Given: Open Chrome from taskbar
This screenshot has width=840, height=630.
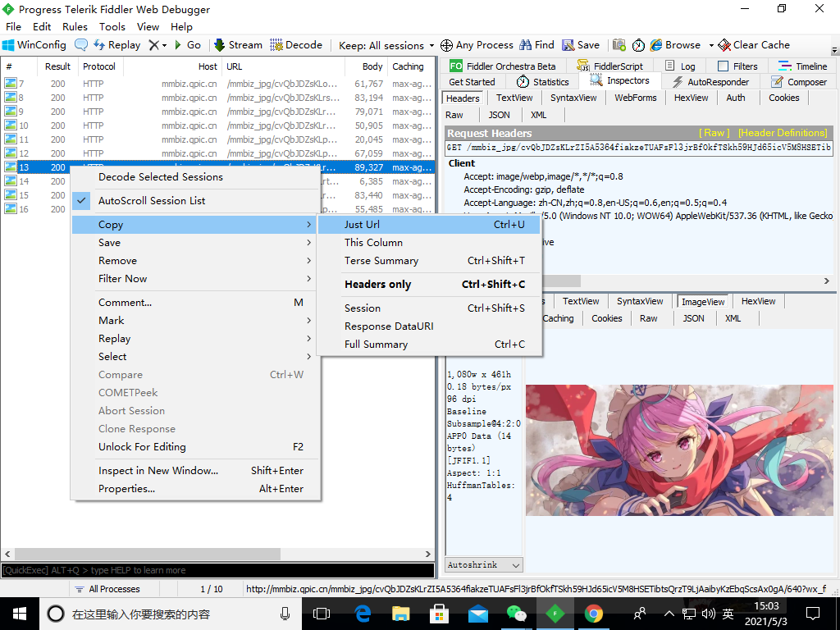Looking at the screenshot, I should pos(594,614).
